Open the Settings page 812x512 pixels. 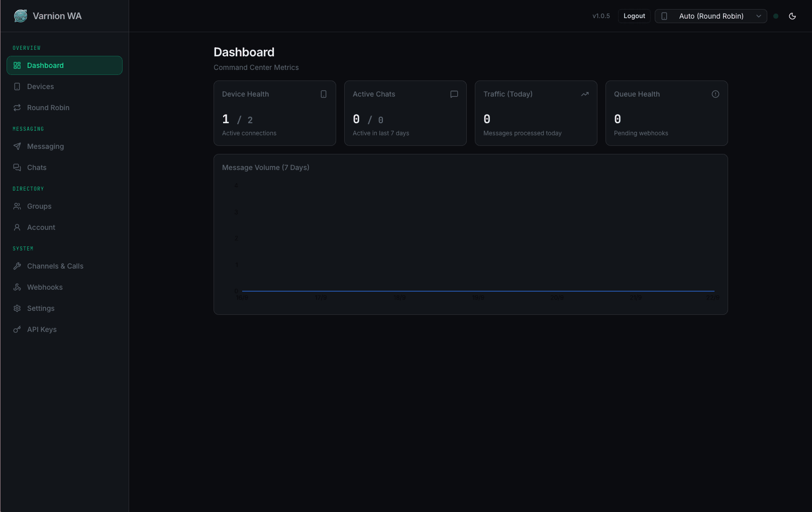(64, 308)
